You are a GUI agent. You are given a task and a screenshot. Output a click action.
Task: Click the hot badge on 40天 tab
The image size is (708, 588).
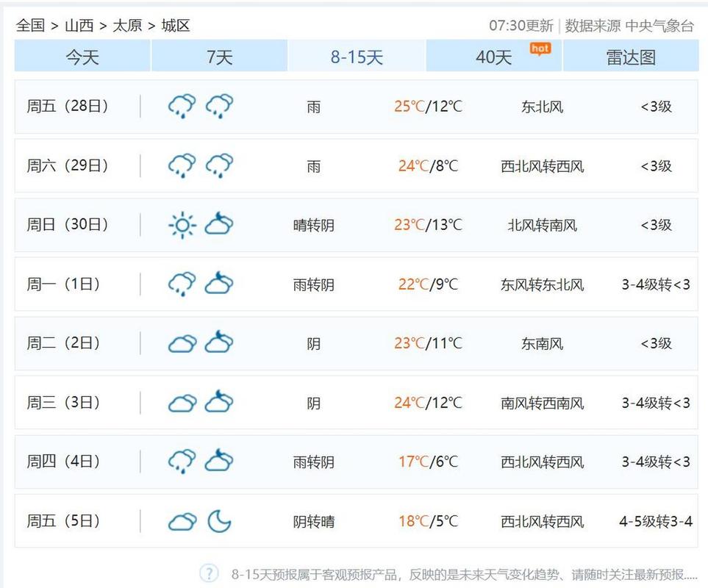pyautogui.click(x=540, y=49)
